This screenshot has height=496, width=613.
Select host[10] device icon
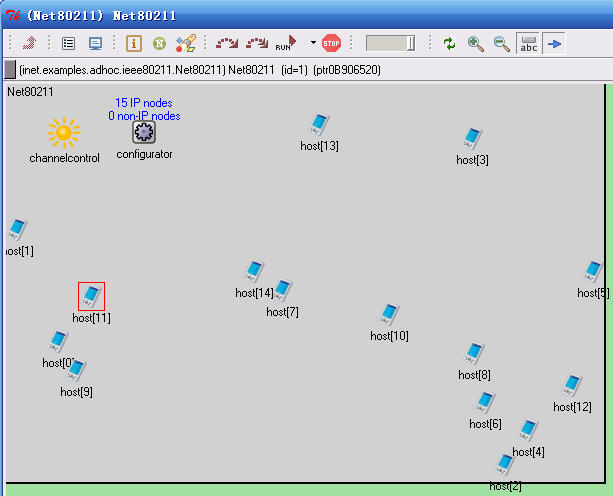pos(389,314)
